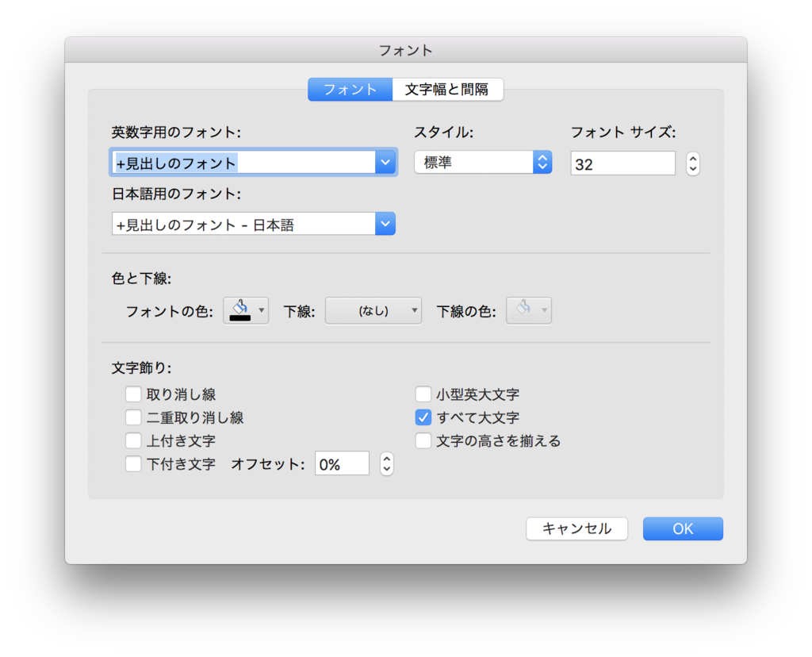Screen dimensions: 812x657
Task: Enable the 取り消し線 checkbox
Action: [x=133, y=394]
